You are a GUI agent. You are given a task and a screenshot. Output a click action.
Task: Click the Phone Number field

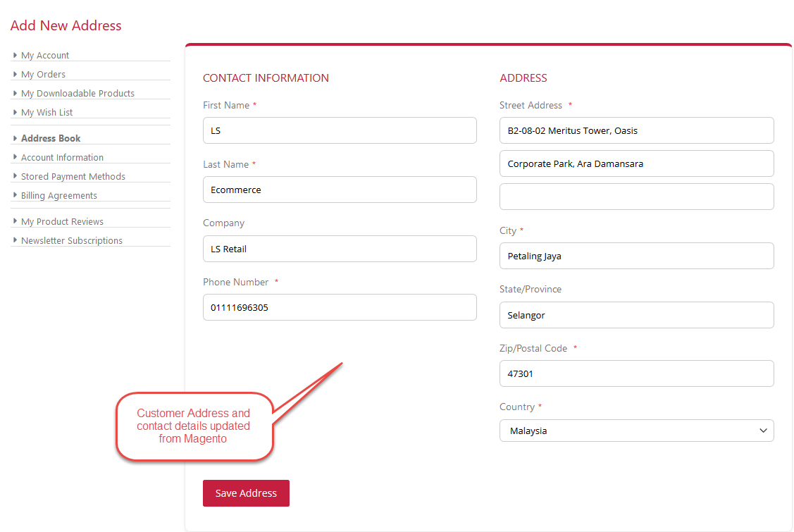click(x=340, y=307)
